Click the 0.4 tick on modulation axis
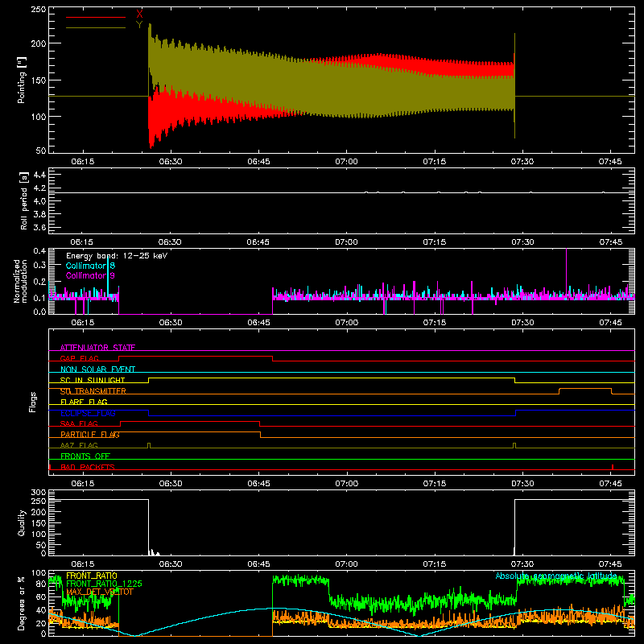This screenshot has height=644, width=644. coord(39,251)
